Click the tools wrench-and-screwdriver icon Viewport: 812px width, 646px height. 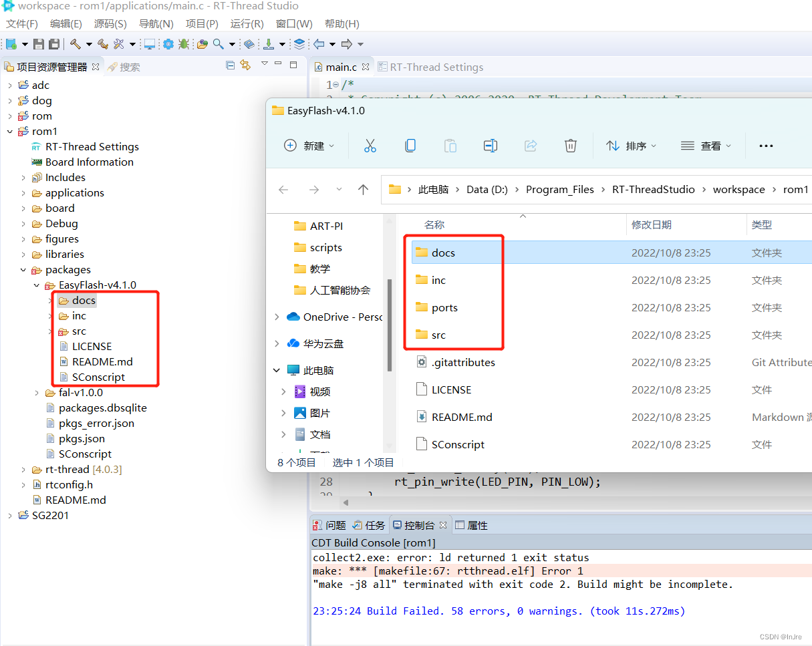click(119, 44)
